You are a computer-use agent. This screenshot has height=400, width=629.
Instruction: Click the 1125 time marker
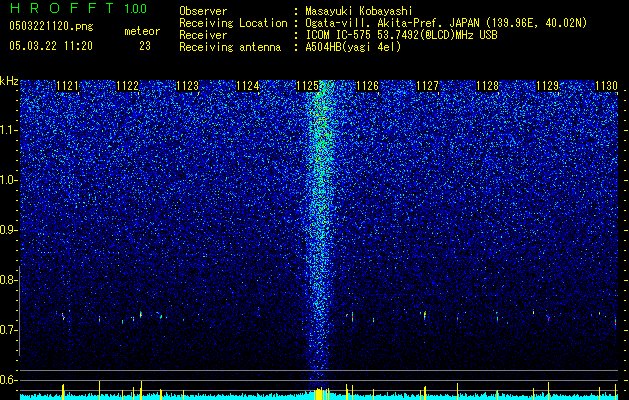click(x=307, y=86)
